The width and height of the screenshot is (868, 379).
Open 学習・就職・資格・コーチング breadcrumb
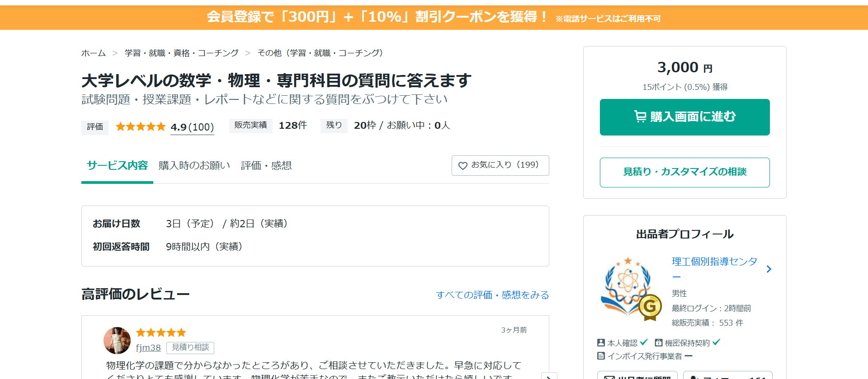point(181,53)
